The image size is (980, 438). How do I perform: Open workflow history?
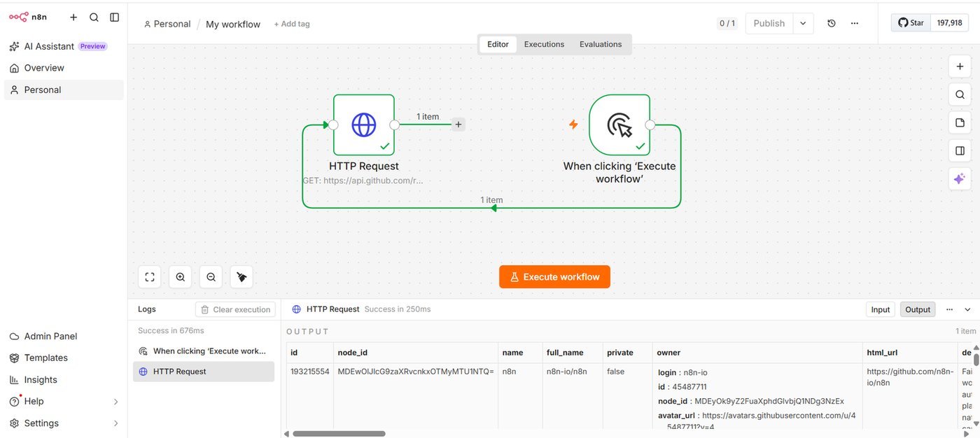(x=832, y=23)
